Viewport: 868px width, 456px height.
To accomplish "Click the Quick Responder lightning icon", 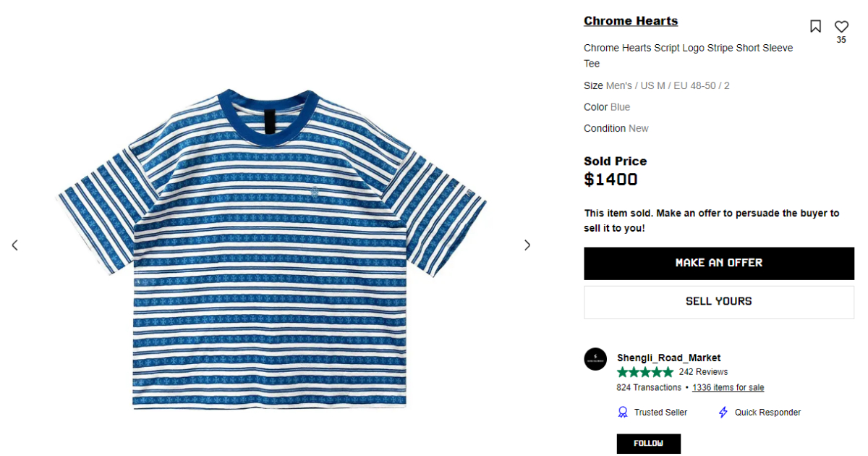I will tap(723, 412).
